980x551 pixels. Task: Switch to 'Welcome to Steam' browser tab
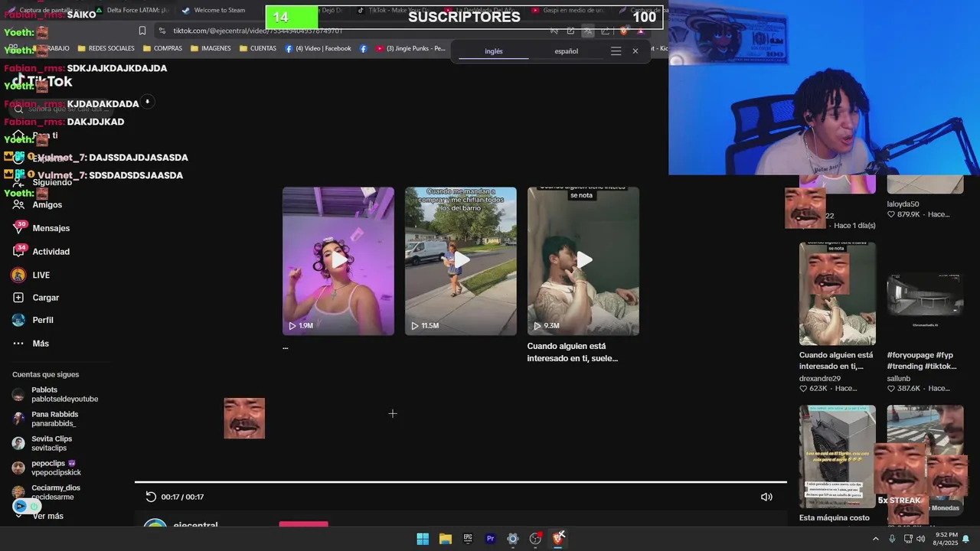click(214, 10)
